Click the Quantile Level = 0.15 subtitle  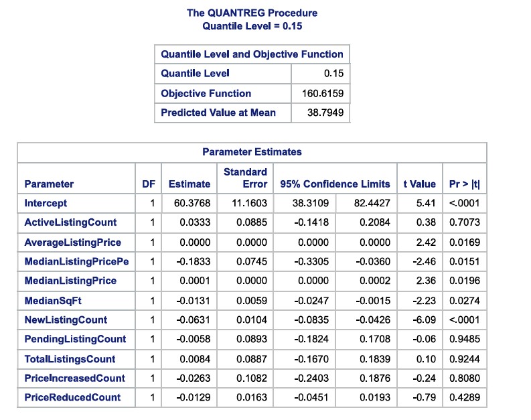tap(252, 26)
